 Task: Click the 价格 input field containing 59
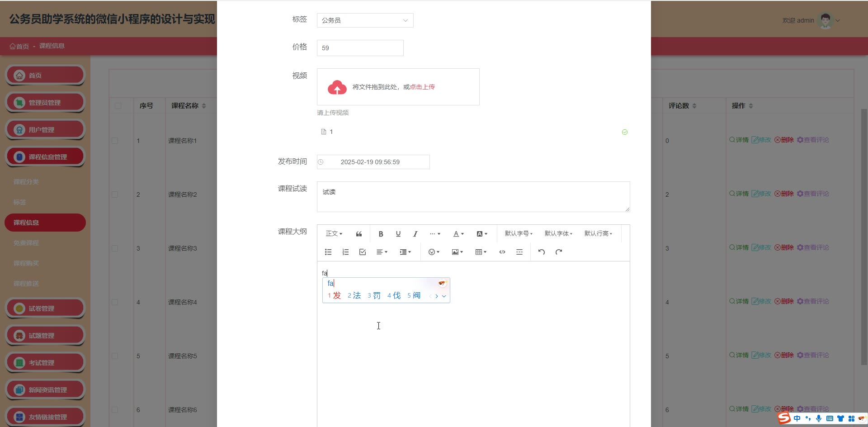tap(360, 48)
